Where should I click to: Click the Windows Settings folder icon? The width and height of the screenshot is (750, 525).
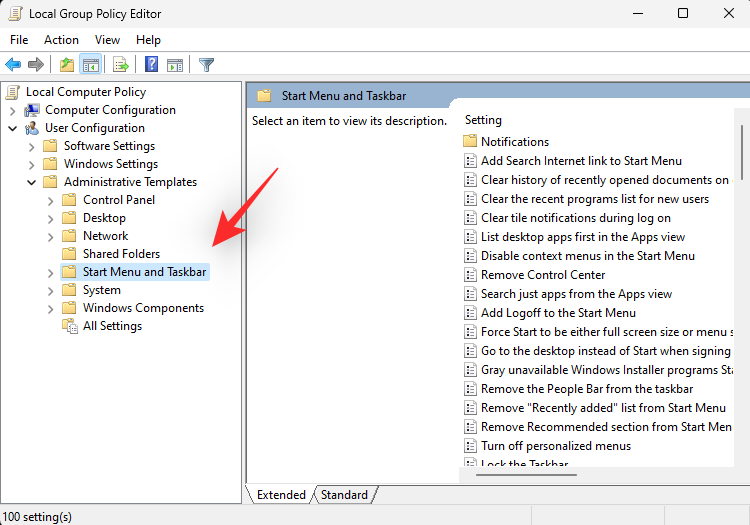[x=50, y=164]
